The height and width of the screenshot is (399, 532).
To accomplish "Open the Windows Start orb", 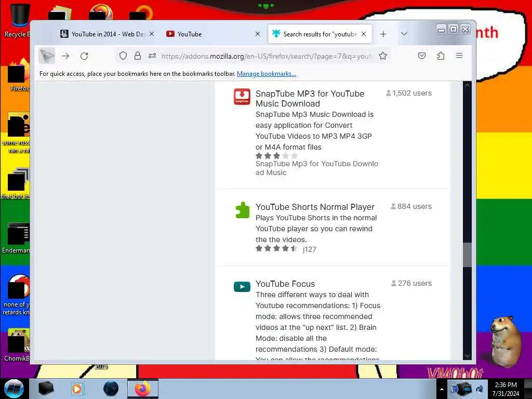I will 14,389.
